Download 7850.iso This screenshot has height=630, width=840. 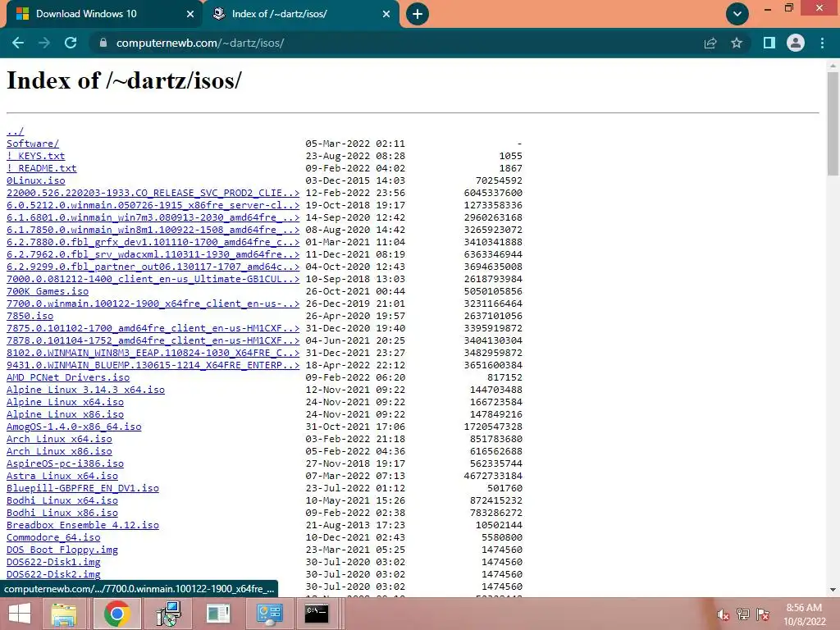(x=30, y=316)
